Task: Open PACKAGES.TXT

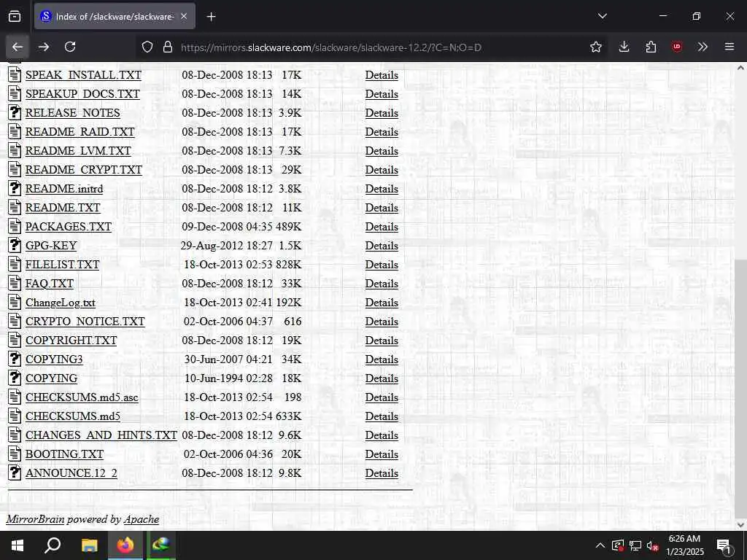Action: coord(68,227)
